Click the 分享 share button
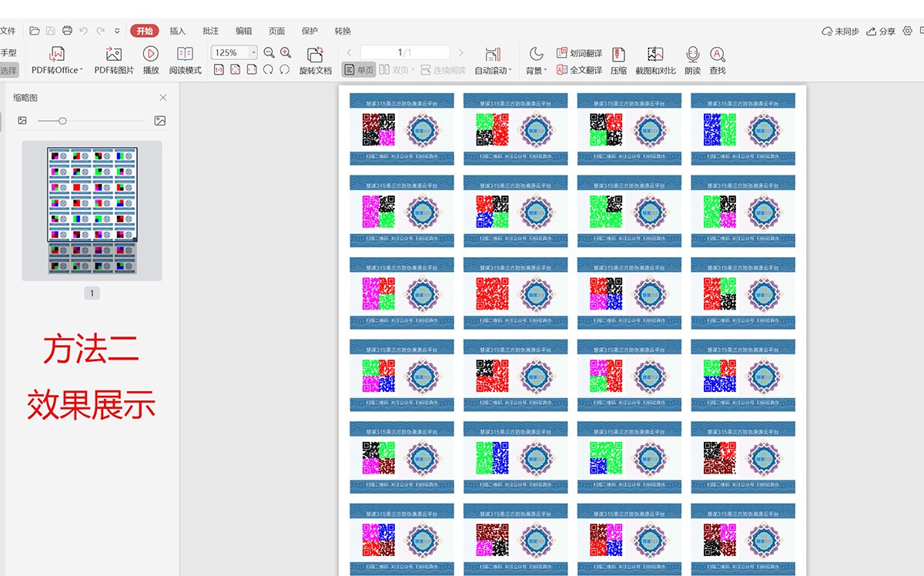The image size is (924, 576). point(881,31)
